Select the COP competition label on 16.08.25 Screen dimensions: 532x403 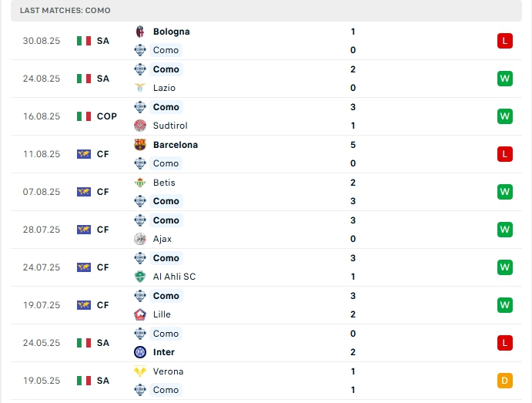pyautogui.click(x=107, y=116)
